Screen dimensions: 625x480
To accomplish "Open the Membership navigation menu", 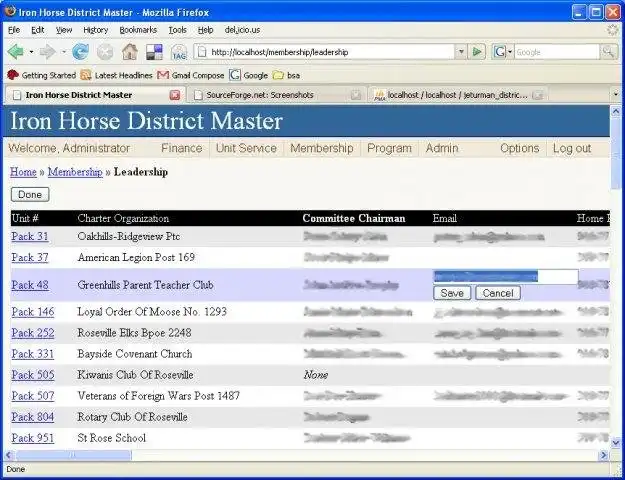I will point(322,148).
